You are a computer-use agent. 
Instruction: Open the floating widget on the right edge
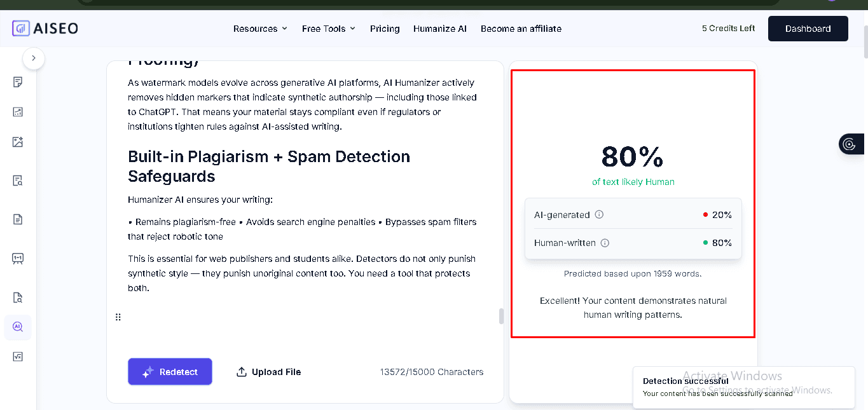tap(851, 144)
